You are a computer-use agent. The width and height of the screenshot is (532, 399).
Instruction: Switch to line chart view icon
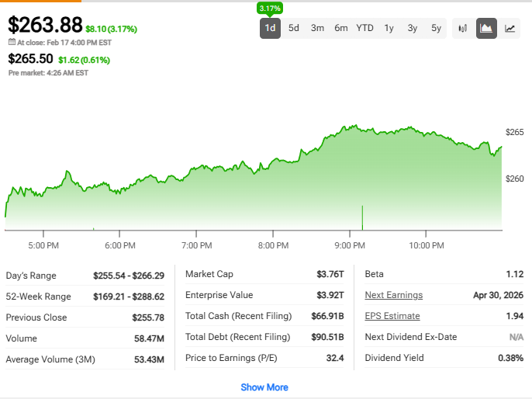[510, 28]
